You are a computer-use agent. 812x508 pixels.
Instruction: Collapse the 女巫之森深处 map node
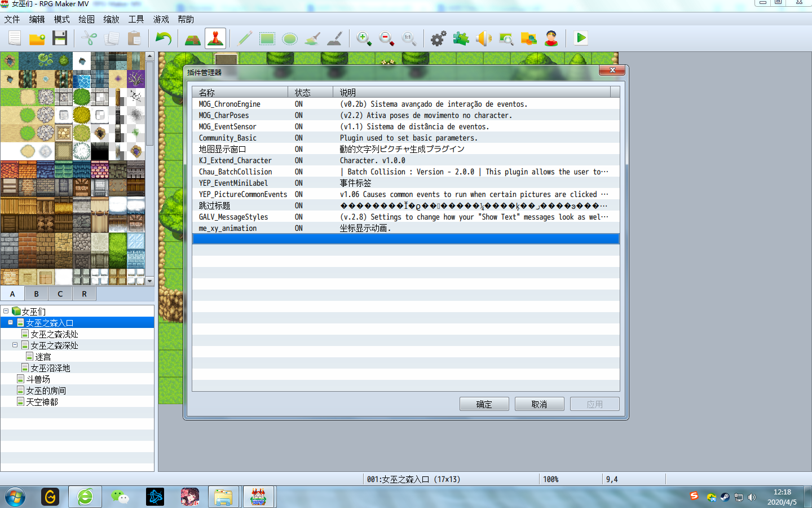coord(15,345)
